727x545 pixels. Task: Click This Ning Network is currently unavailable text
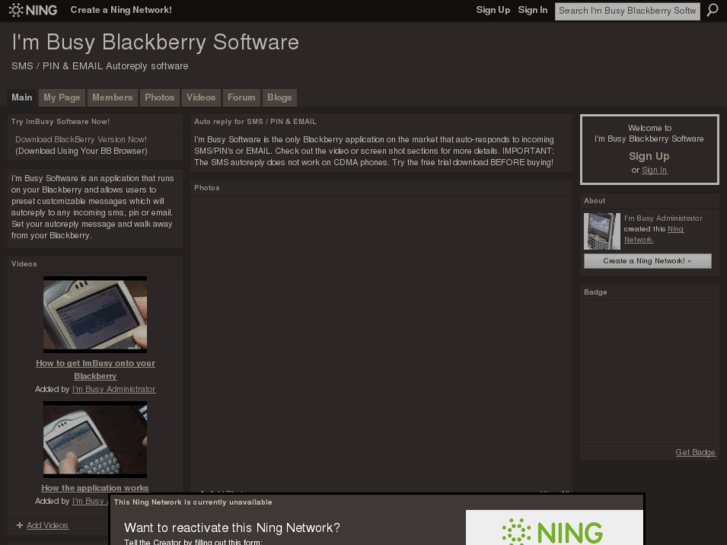pyautogui.click(x=193, y=502)
